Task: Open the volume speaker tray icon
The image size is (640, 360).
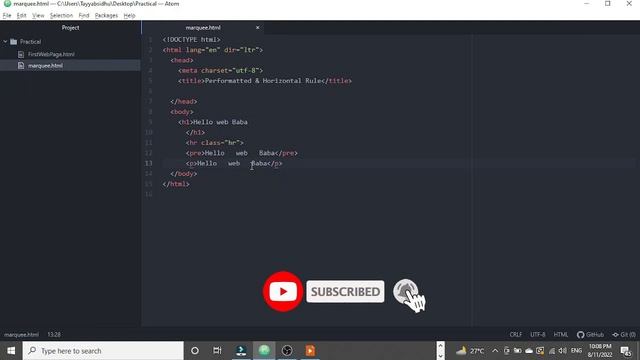Action: pyautogui.click(x=562, y=351)
